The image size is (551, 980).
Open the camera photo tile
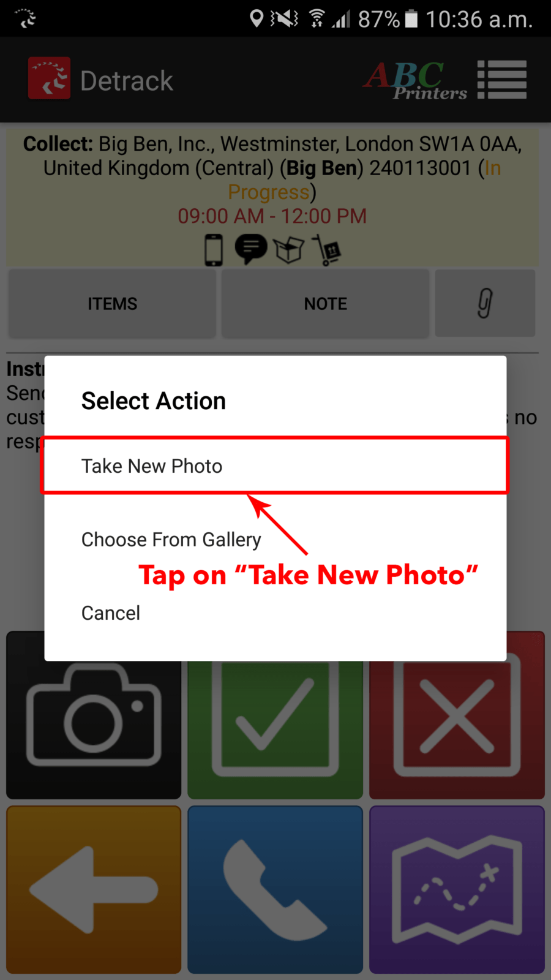click(x=94, y=715)
